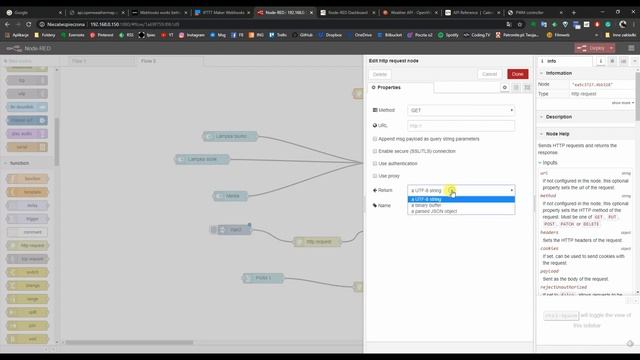Click the Deploy button

(x=591, y=48)
